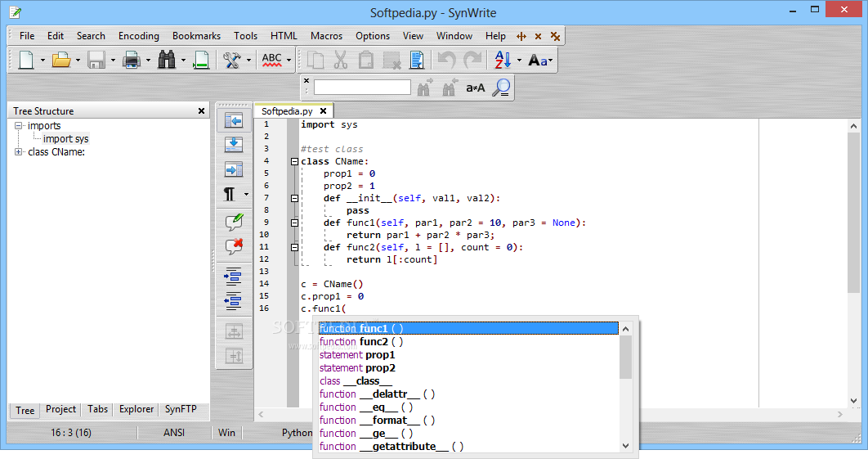Toggle bottom output panel icon

click(234, 145)
